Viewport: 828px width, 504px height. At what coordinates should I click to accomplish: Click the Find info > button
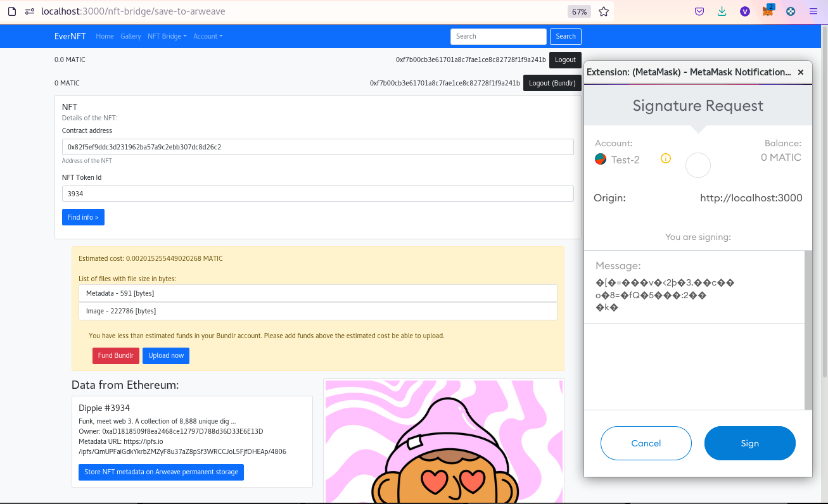83,217
